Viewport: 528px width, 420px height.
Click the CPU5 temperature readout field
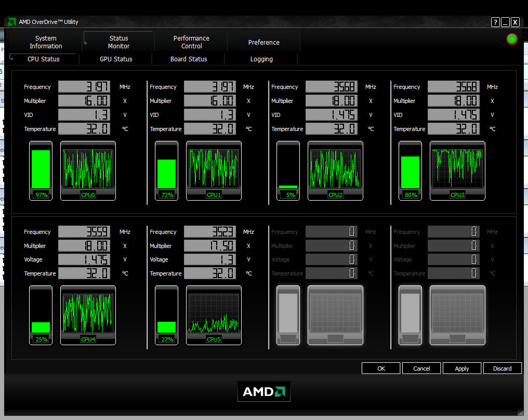(x=210, y=273)
